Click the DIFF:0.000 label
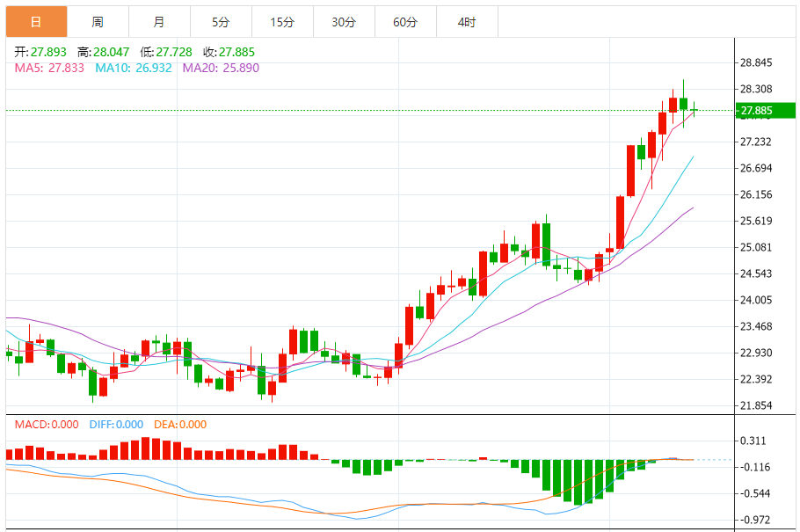The height and width of the screenshot is (532, 800). (x=116, y=425)
